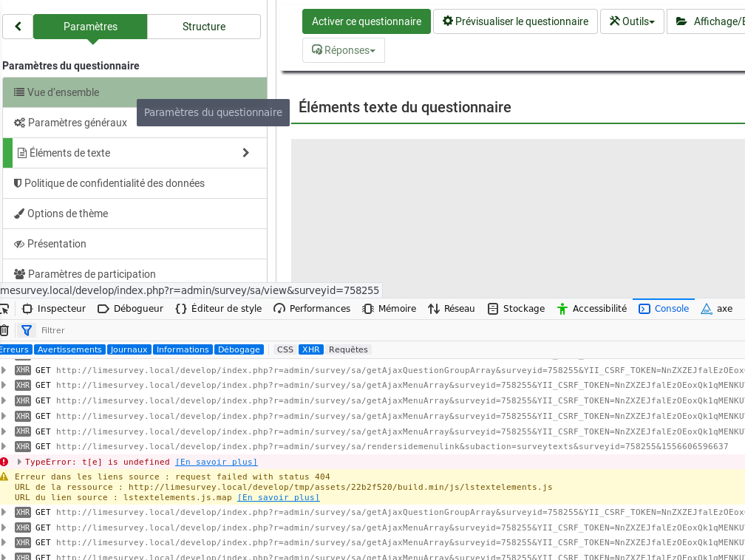The height and width of the screenshot is (560, 745).
Task: Toggle the Avertissements log filter
Action: tap(69, 349)
